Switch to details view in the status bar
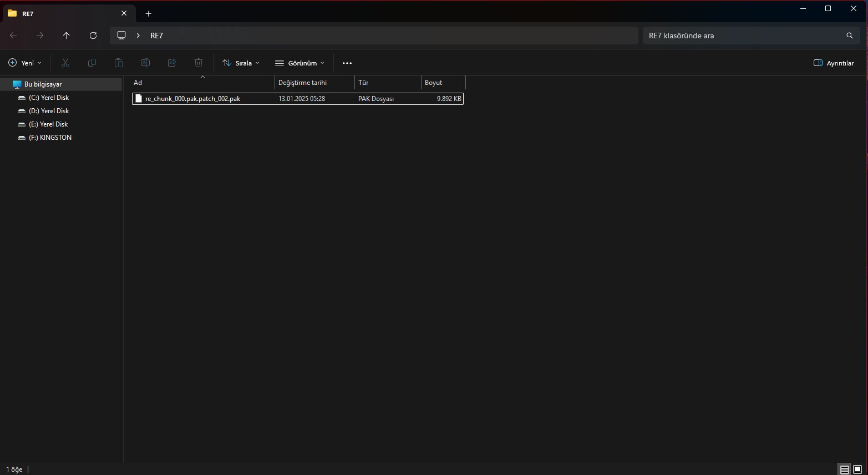The height and width of the screenshot is (475, 868). [844, 469]
